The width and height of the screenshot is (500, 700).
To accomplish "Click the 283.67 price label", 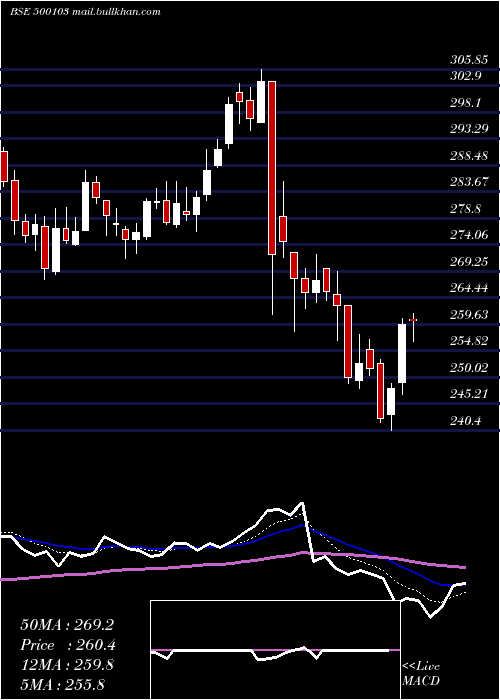I will [469, 182].
